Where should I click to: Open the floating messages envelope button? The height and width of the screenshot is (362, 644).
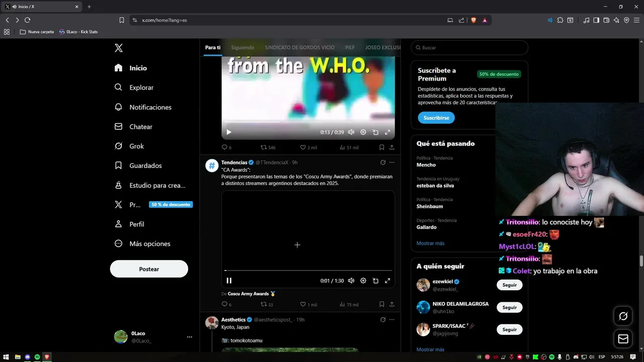tap(623, 339)
